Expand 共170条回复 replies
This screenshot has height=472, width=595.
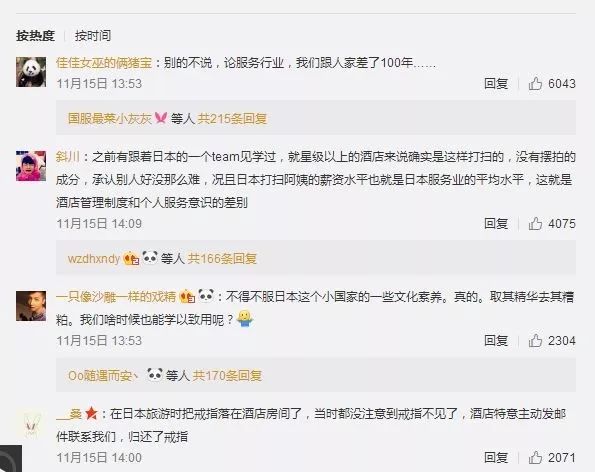[x=227, y=375]
